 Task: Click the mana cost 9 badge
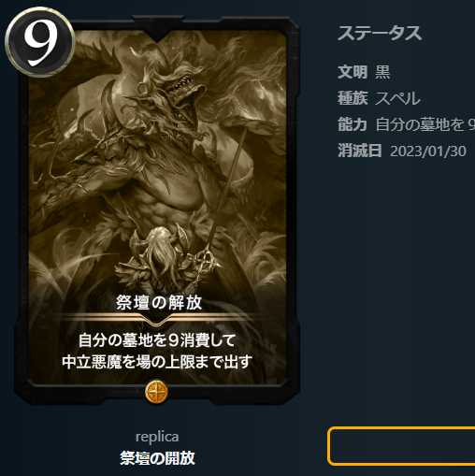tap(40, 42)
